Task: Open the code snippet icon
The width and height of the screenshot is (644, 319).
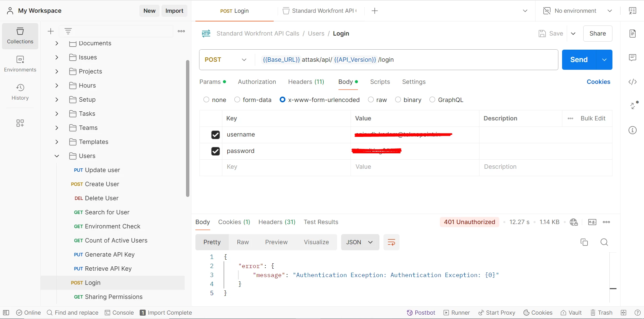Action: pyautogui.click(x=633, y=82)
